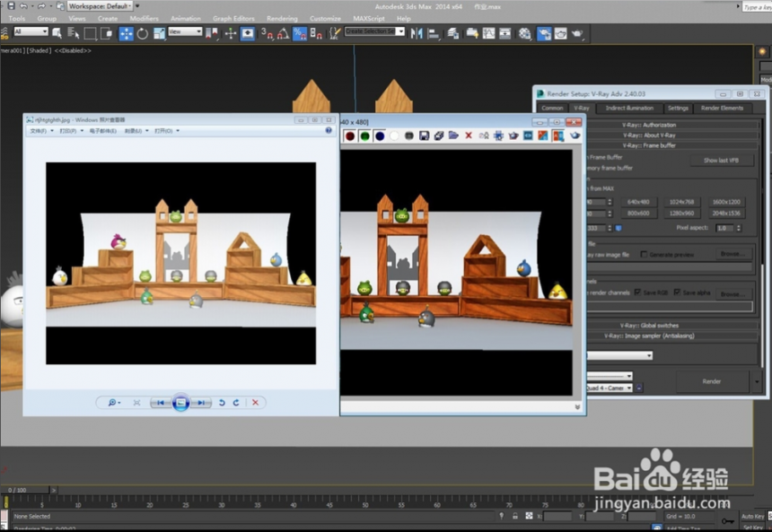This screenshot has height=532, width=772.
Task: Select the 1024x768 resolution preset
Action: pos(681,202)
